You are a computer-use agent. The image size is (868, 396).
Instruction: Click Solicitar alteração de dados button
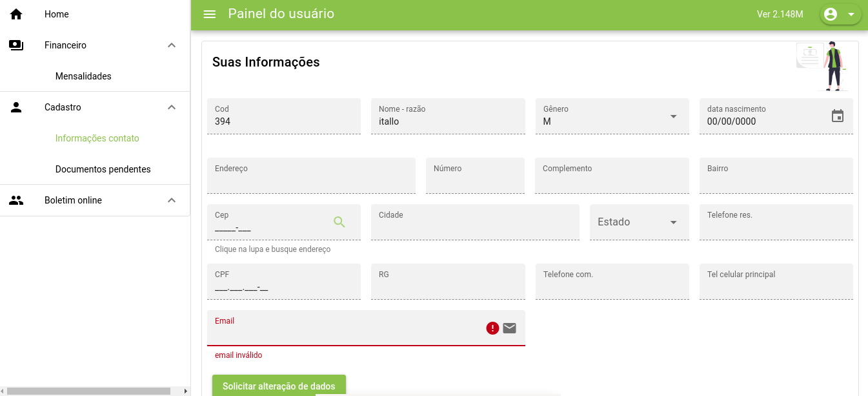tap(279, 386)
